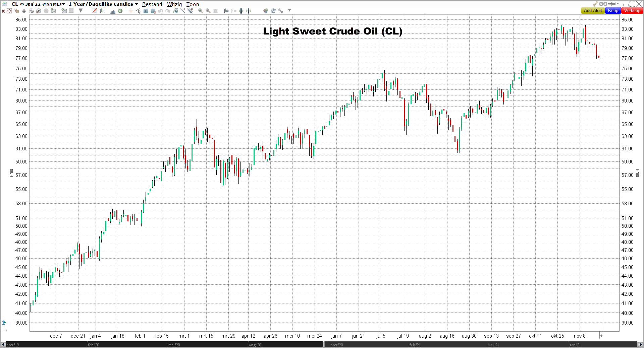Click the zoom out magnifier icon
Screen dimensions: 644x348
(208, 11)
